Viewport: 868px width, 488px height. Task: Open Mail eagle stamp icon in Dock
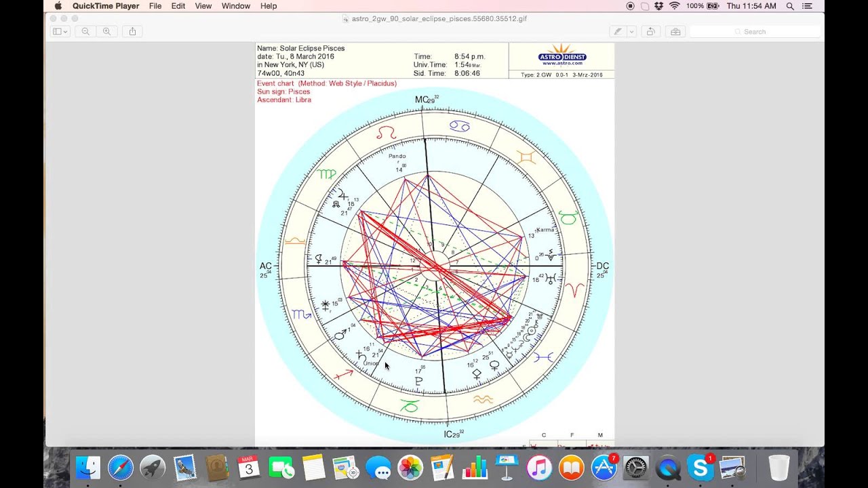click(x=185, y=468)
